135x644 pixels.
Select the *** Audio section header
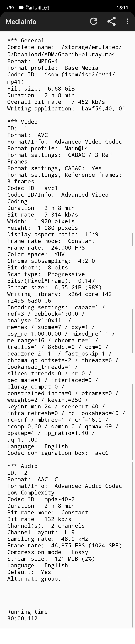[22, 466]
